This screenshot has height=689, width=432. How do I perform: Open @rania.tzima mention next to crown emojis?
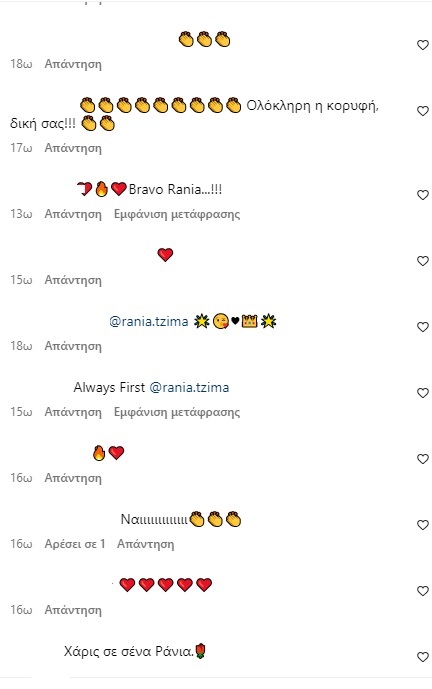pos(149,321)
